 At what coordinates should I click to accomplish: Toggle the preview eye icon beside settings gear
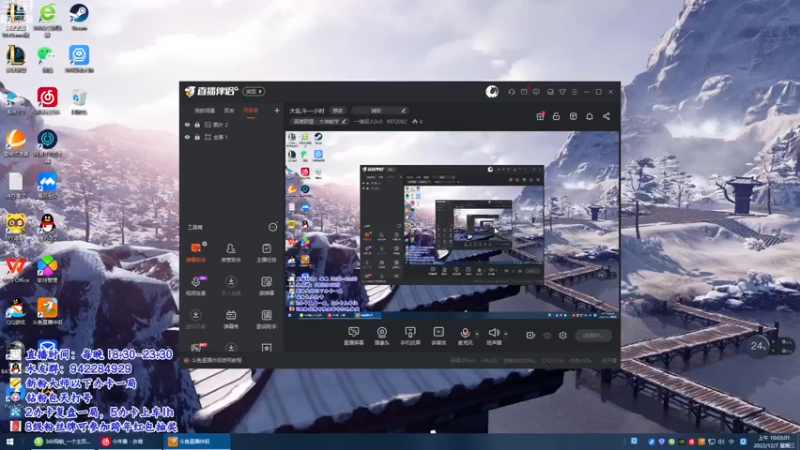coord(547,335)
